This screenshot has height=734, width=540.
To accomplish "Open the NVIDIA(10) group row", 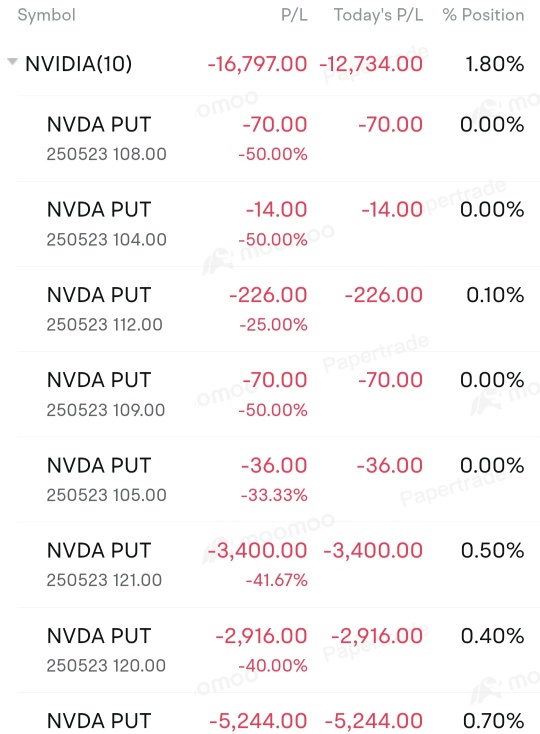I will [270, 64].
